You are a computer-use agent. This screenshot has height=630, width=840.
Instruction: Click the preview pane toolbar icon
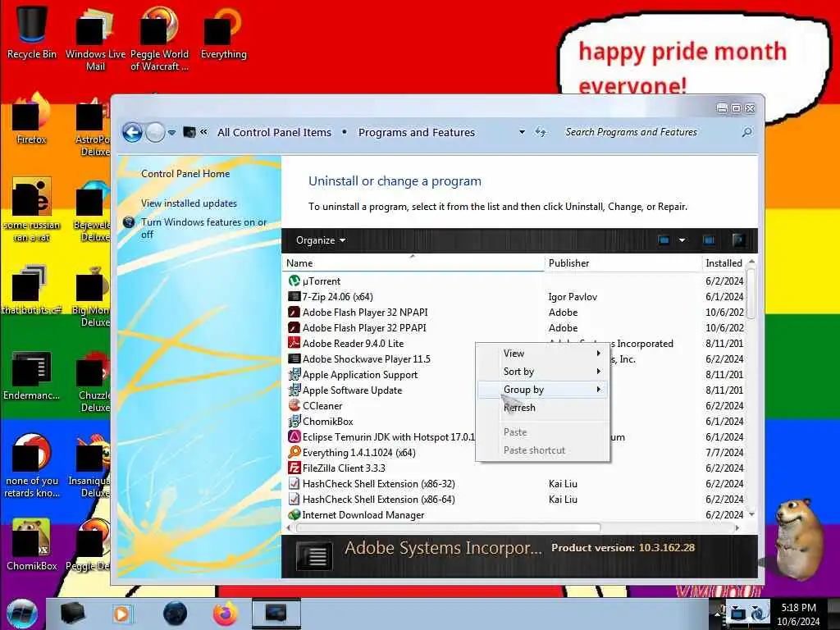tap(709, 240)
